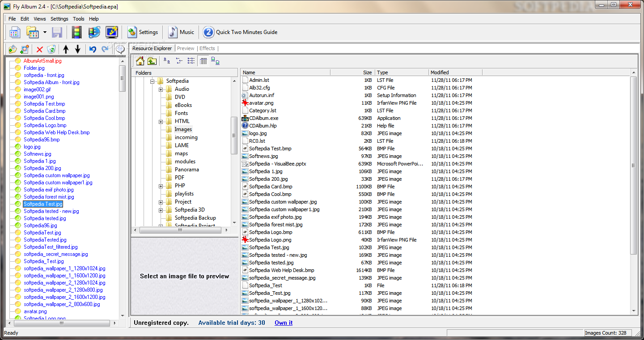Click the add picture with plus icon
This screenshot has width=644, height=340.
click(x=25, y=49)
